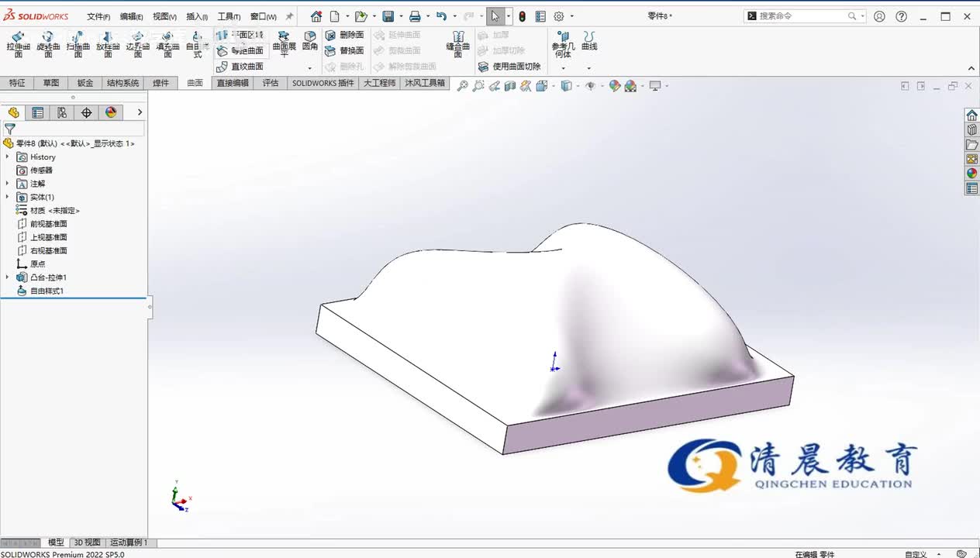Click the 删除面 delete face button
Image resolution: width=980 pixels, height=558 pixels.
click(x=344, y=35)
